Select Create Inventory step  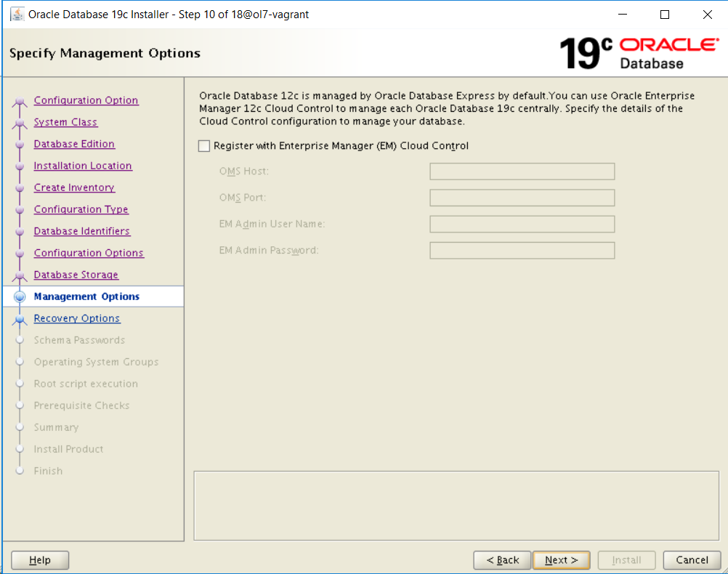(x=74, y=187)
